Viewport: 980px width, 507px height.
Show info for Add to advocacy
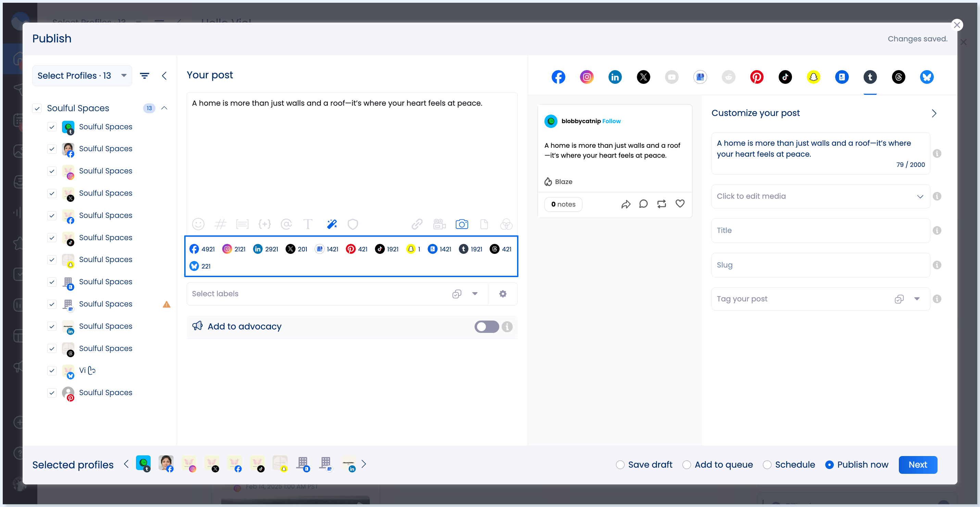click(x=507, y=326)
